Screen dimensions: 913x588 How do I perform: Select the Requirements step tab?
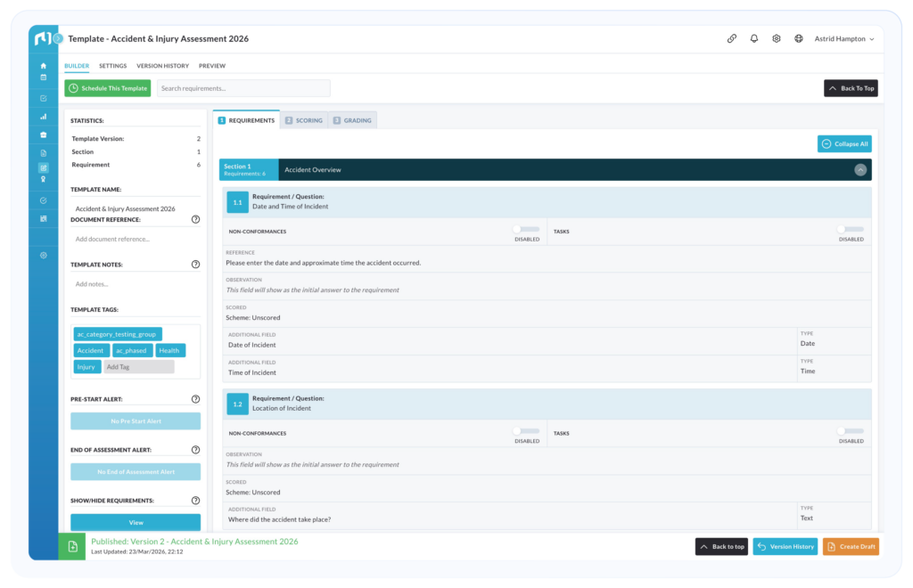(246, 120)
